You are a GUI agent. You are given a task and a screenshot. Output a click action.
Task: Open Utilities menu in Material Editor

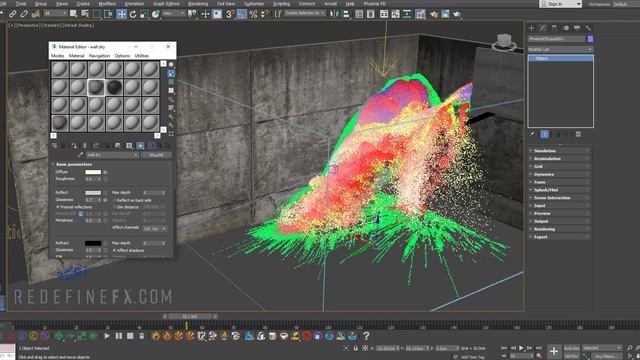[142, 56]
